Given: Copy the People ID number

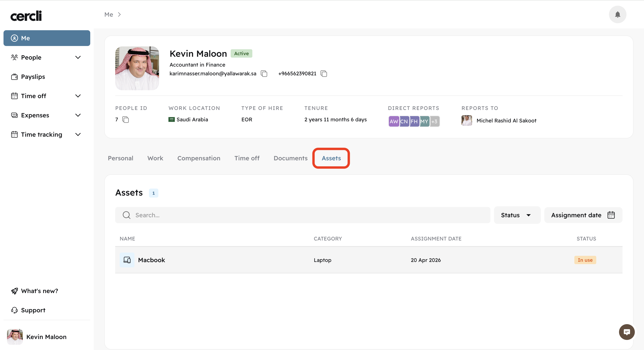Looking at the screenshot, I should pos(126,120).
